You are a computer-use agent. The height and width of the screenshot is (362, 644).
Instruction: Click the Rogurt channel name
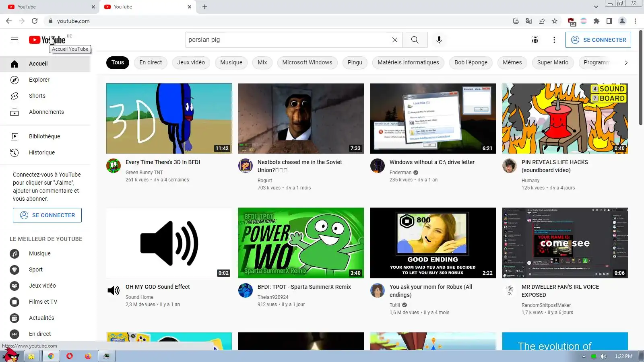pos(265,181)
